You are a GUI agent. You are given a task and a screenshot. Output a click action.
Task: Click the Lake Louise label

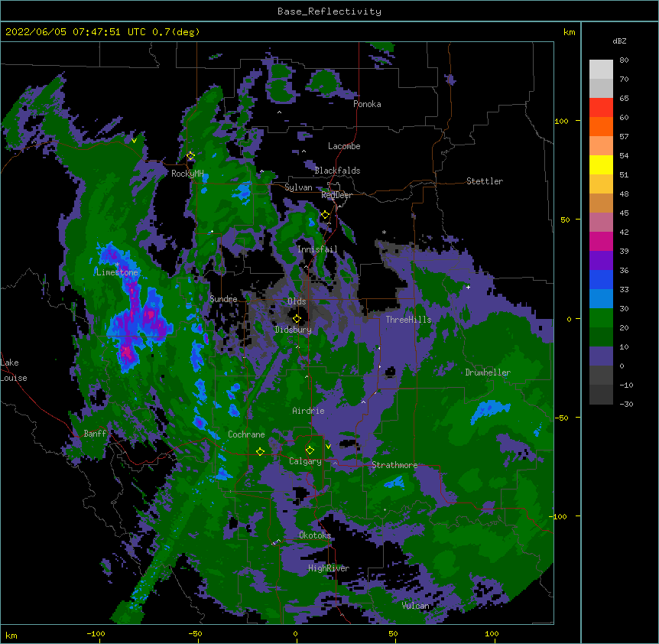point(14,370)
